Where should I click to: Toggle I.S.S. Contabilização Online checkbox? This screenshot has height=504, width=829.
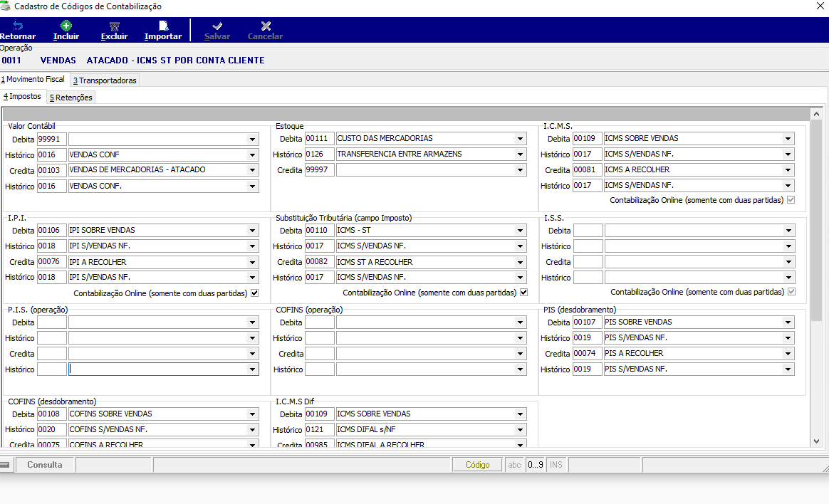click(x=791, y=292)
